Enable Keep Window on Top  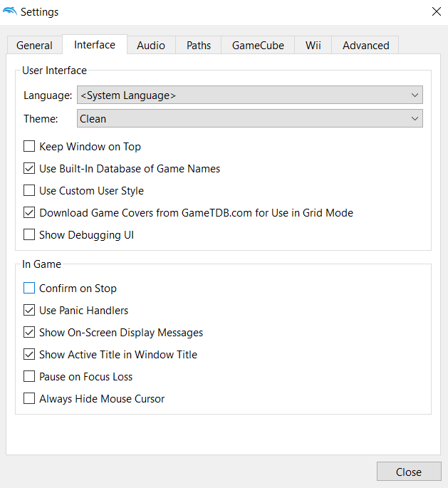29,147
